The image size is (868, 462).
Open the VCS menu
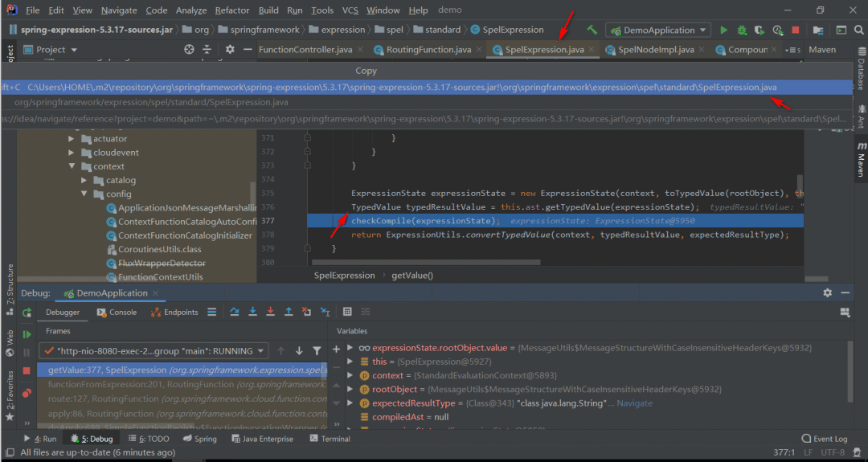pyautogui.click(x=350, y=10)
